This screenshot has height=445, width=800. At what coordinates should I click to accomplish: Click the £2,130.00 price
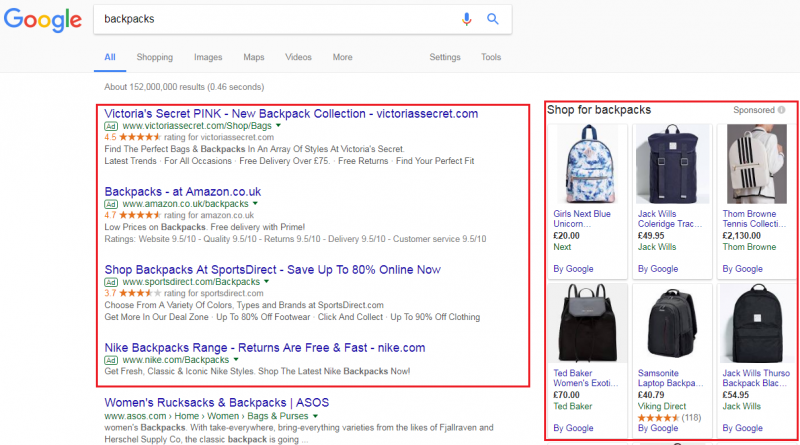[741, 236]
